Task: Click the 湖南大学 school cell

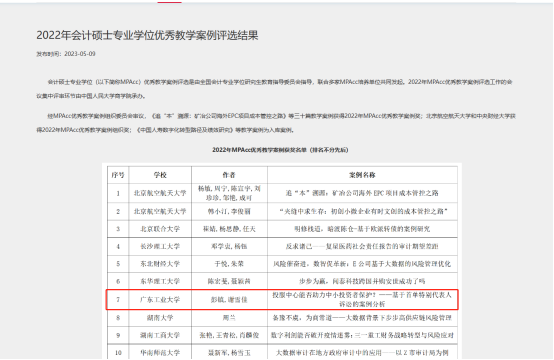Action: 160,318
